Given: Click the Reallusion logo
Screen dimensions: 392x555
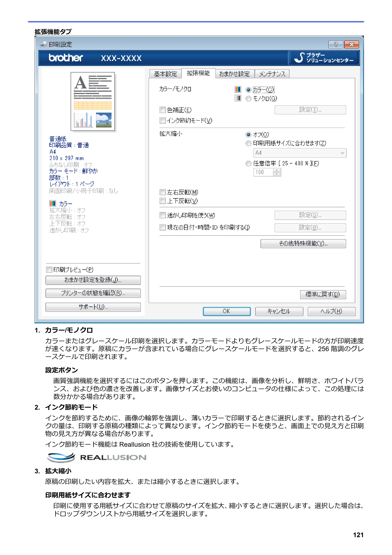Looking at the screenshot, I should [x=97, y=457].
